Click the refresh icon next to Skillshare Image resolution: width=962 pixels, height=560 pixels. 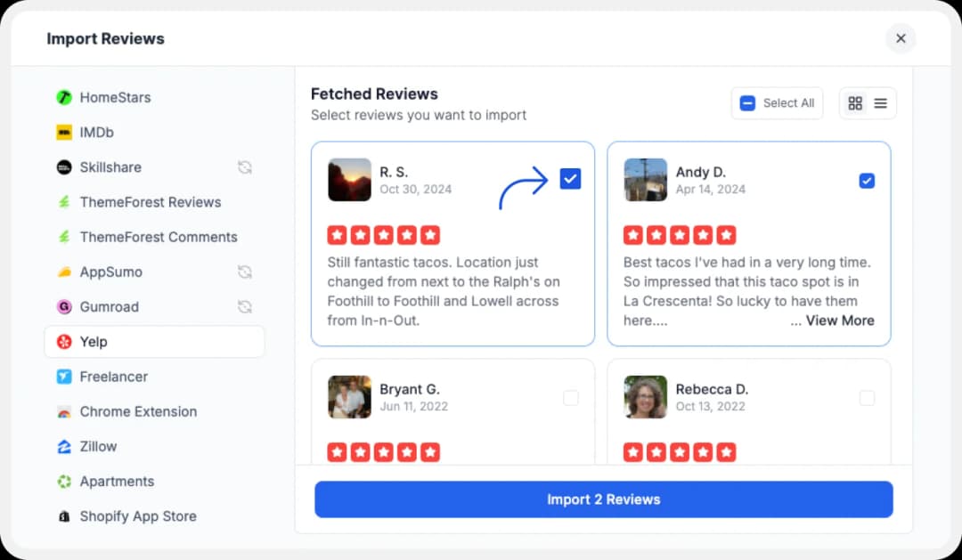(x=245, y=166)
